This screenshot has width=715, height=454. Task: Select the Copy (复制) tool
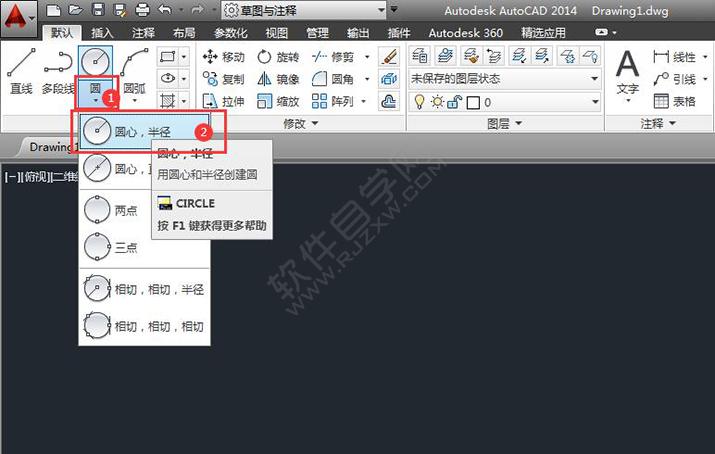click(x=223, y=79)
